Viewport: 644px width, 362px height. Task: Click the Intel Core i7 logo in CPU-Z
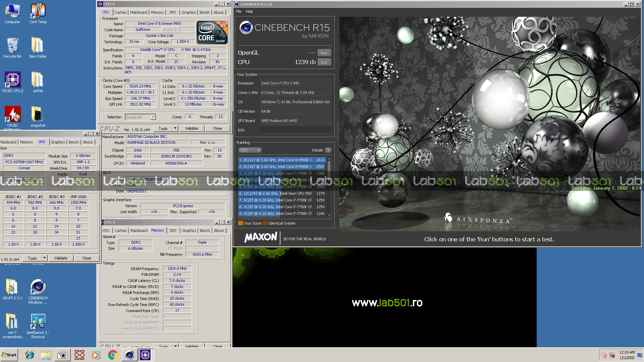coord(212,33)
